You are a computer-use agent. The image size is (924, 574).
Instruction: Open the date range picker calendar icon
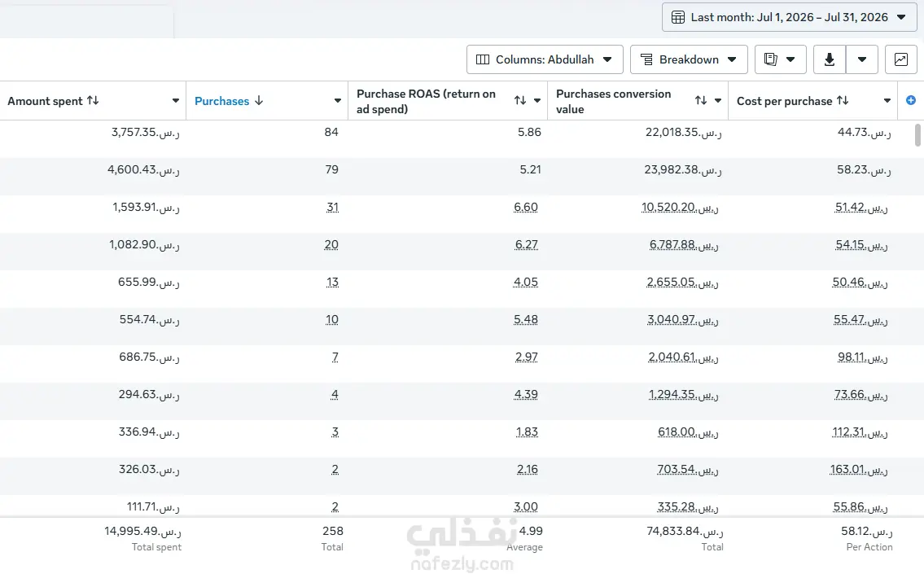click(x=677, y=17)
